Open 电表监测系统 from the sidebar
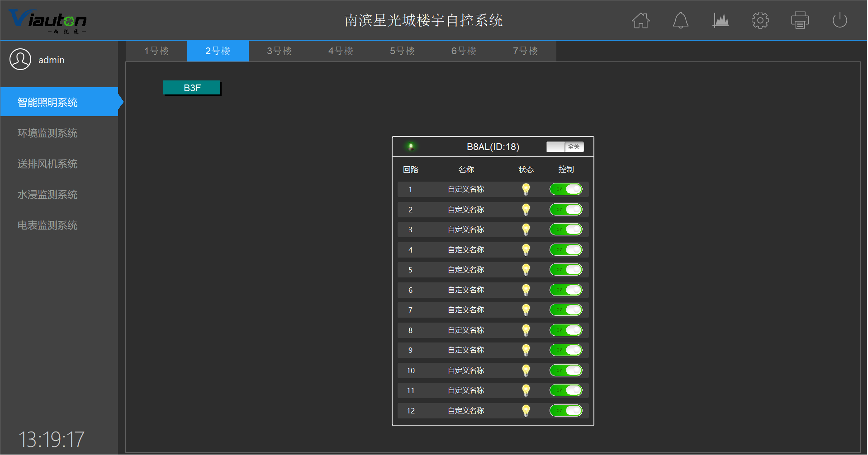This screenshot has height=455, width=868. (47, 225)
